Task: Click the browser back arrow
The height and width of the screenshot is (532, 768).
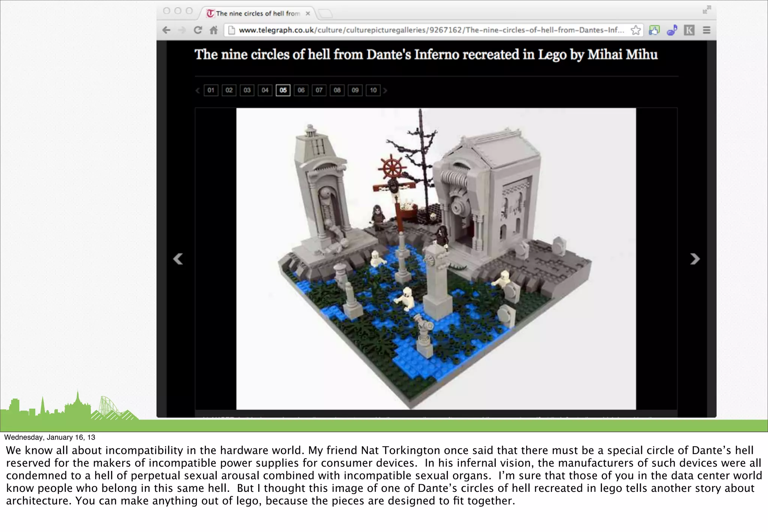Action: tap(166, 30)
